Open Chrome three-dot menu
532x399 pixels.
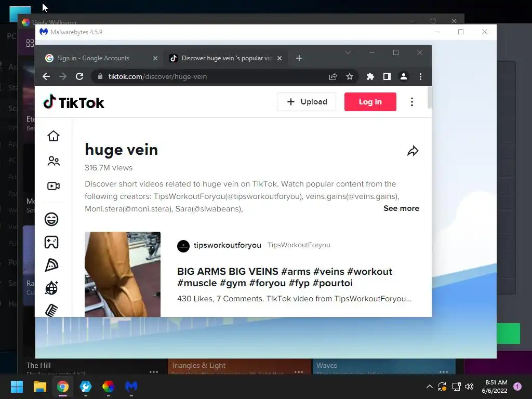[420, 77]
